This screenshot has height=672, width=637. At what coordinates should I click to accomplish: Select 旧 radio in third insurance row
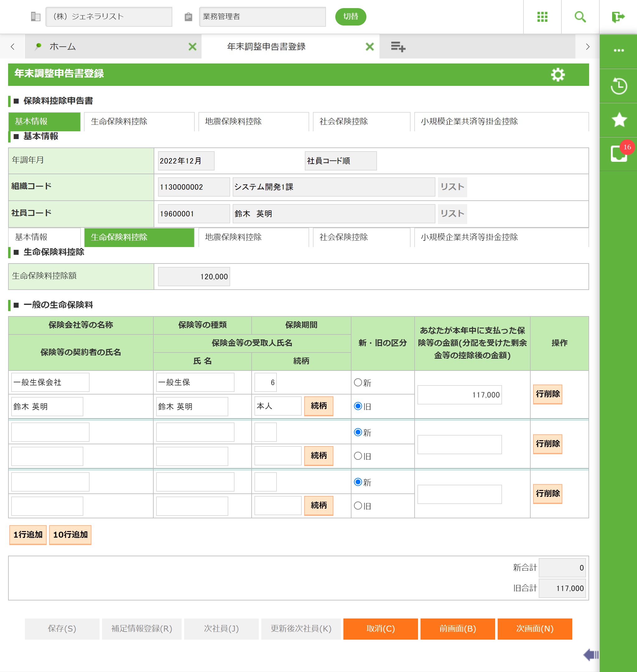pyautogui.click(x=358, y=506)
